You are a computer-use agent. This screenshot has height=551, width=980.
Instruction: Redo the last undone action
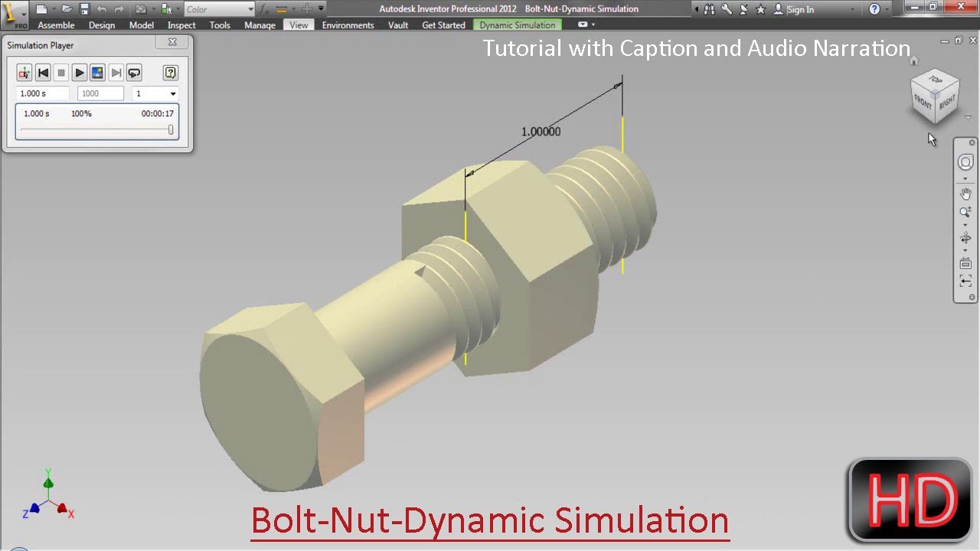point(119,9)
